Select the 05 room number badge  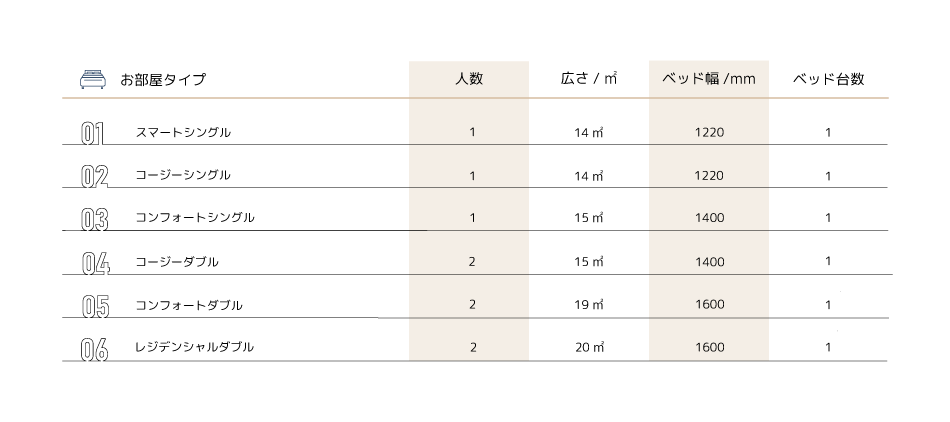pos(95,306)
